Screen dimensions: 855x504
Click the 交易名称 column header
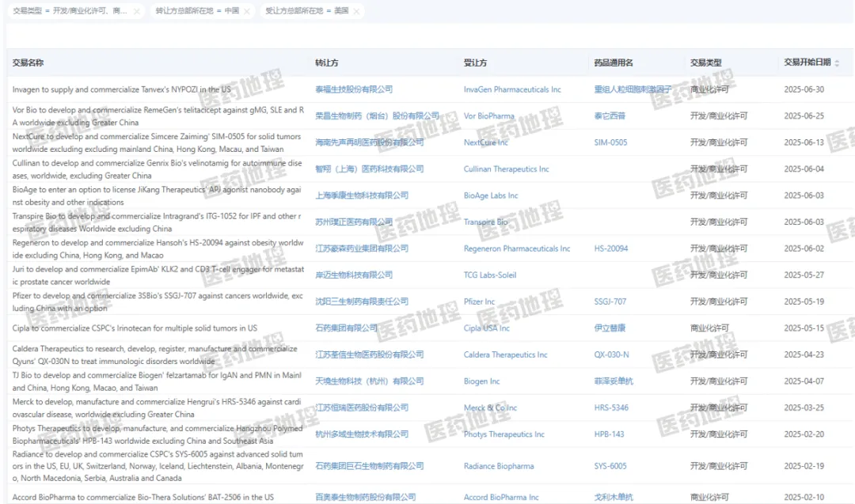(x=28, y=63)
